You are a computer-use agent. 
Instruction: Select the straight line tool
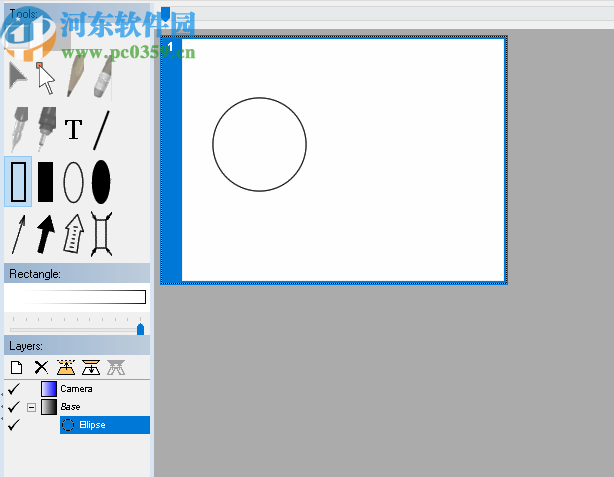pos(101,130)
